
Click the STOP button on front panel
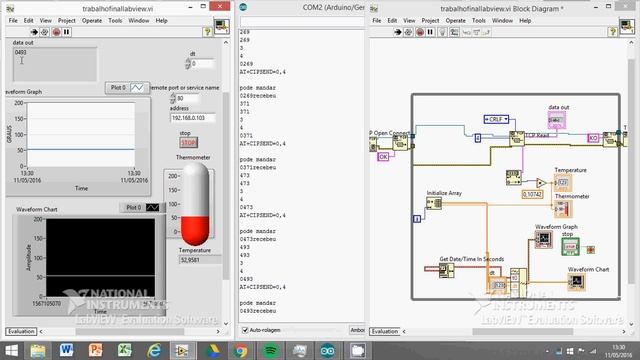(x=188, y=142)
